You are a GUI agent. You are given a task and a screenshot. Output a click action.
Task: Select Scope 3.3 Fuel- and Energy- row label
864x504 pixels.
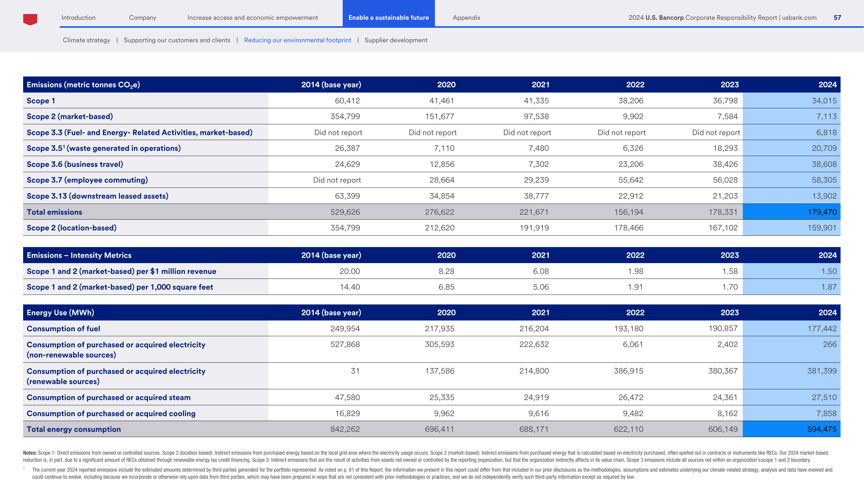click(139, 132)
